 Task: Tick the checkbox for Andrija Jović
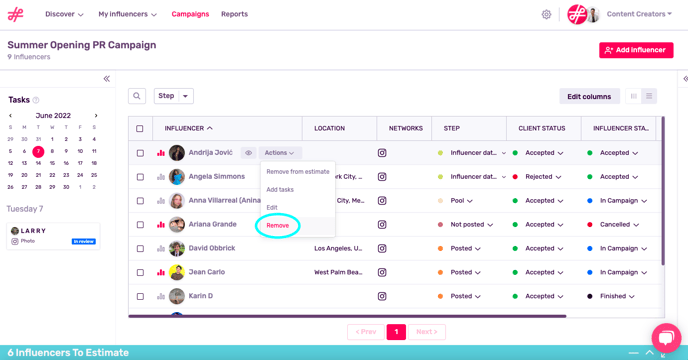[x=140, y=153]
